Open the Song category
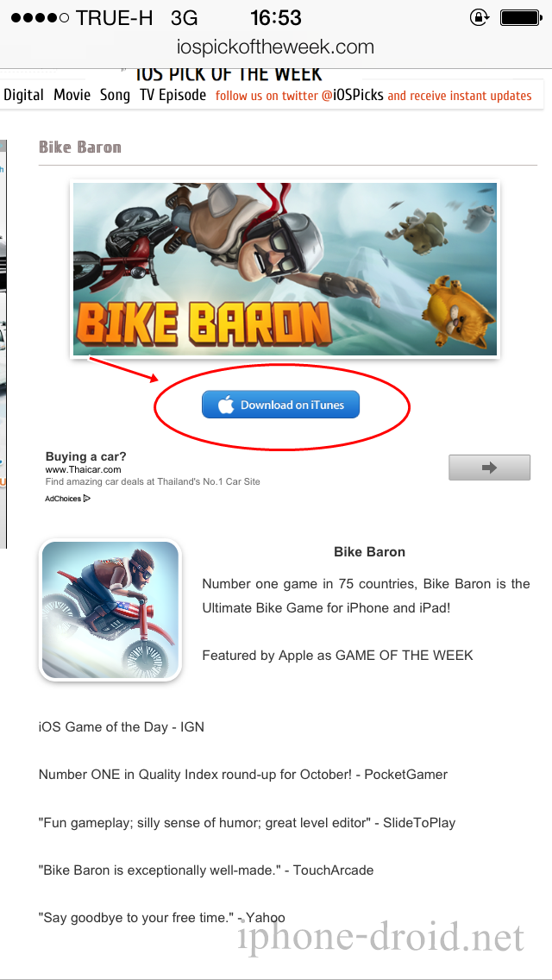 pos(115,96)
